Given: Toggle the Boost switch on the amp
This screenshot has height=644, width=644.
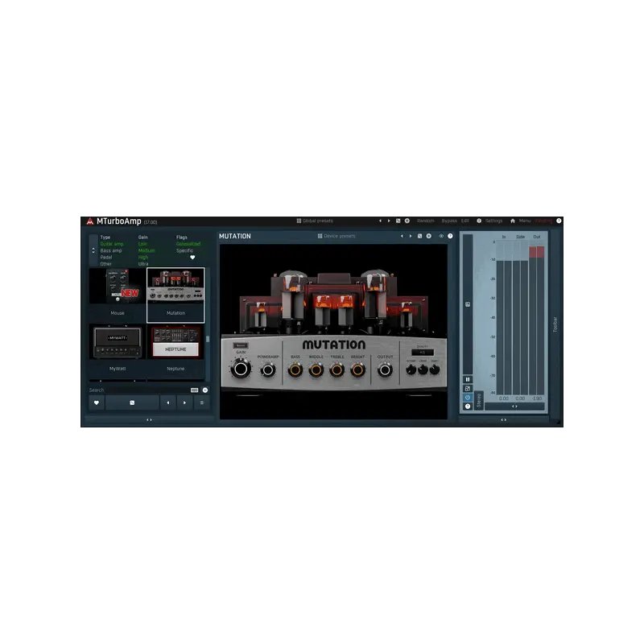Looking at the screenshot, I should coord(241,345).
